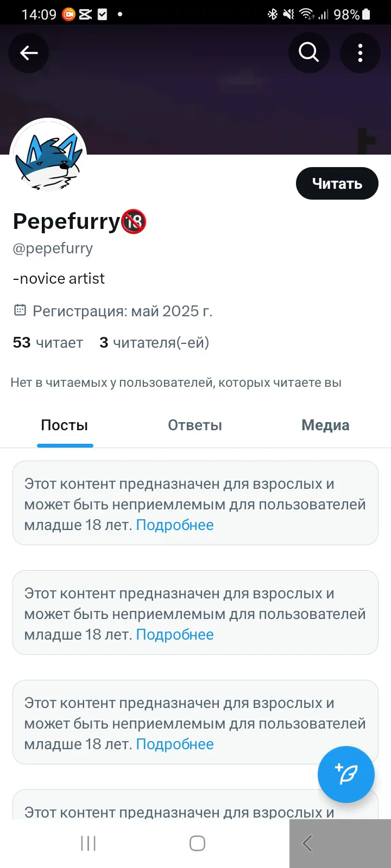Tap the battery icon in status bar
Viewport: 391px width, 868px height.
[367, 14]
